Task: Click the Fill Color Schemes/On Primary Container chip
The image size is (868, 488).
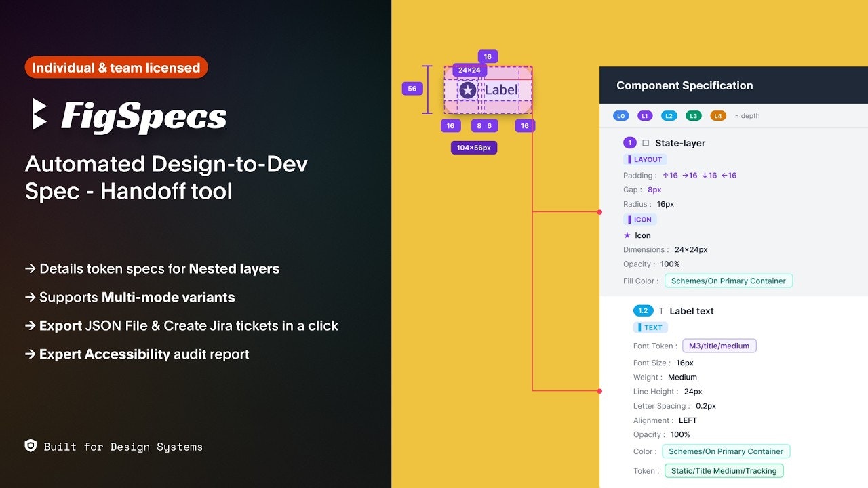Action: [728, 281]
